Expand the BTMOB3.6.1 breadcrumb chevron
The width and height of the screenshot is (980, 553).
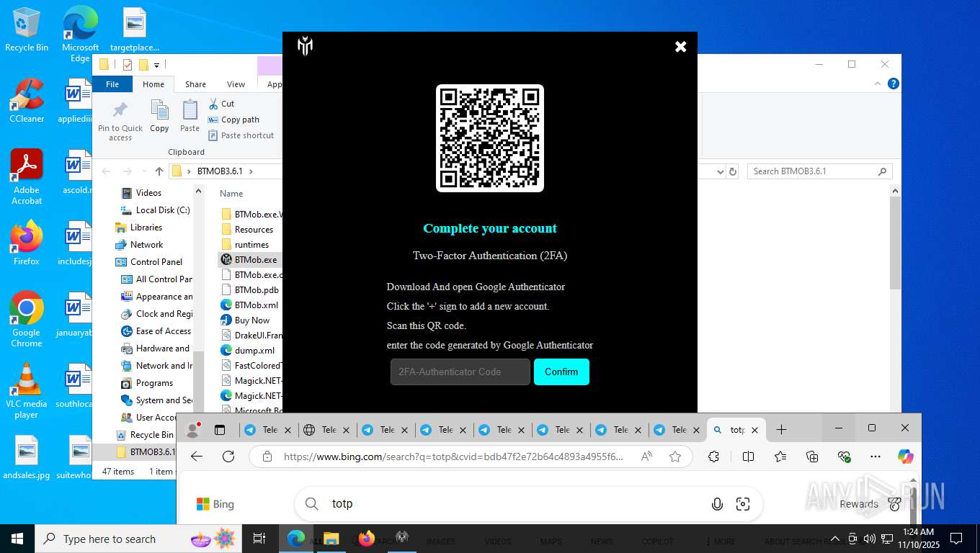251,171
